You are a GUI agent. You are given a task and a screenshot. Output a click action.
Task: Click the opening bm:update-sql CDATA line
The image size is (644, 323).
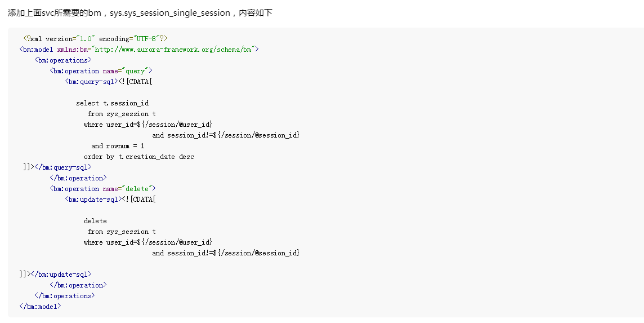(111, 200)
